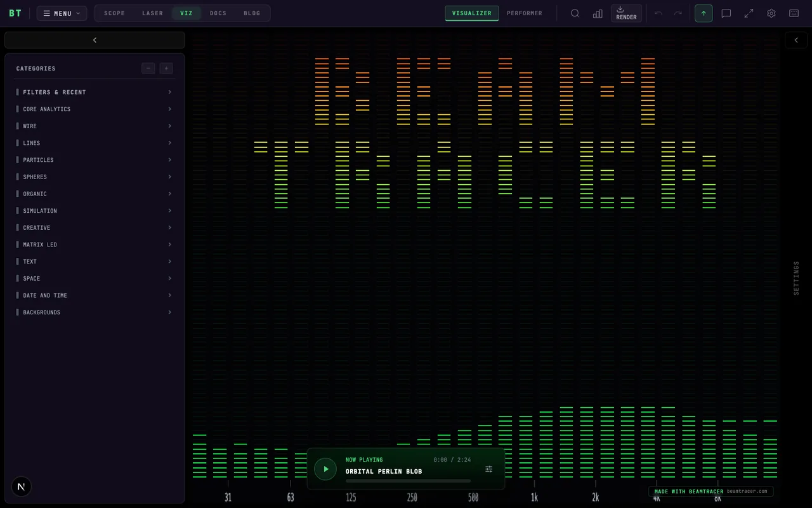Image resolution: width=812 pixels, height=508 pixels.
Task: Click the undo arrow icon
Action: (658, 13)
